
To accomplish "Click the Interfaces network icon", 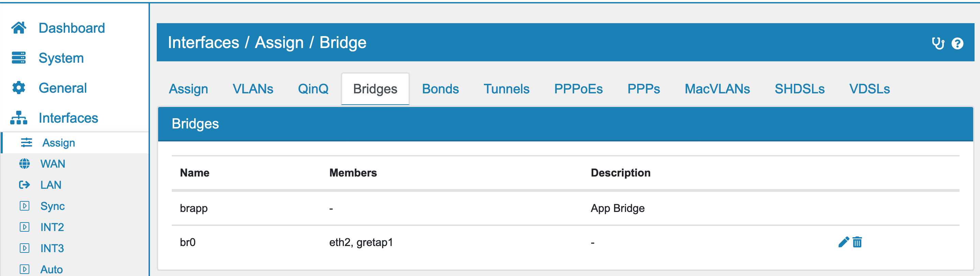I will point(19,118).
